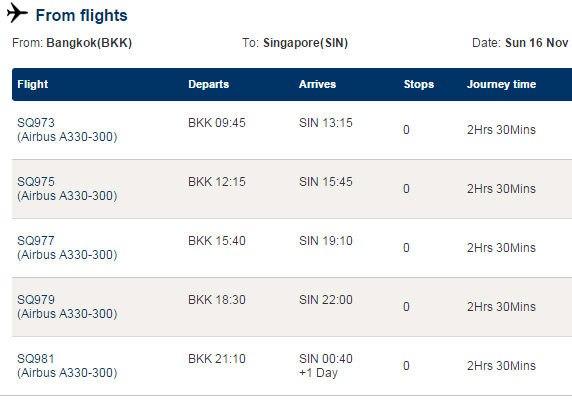
Task: Select the From flights heading
Action: click(81, 16)
